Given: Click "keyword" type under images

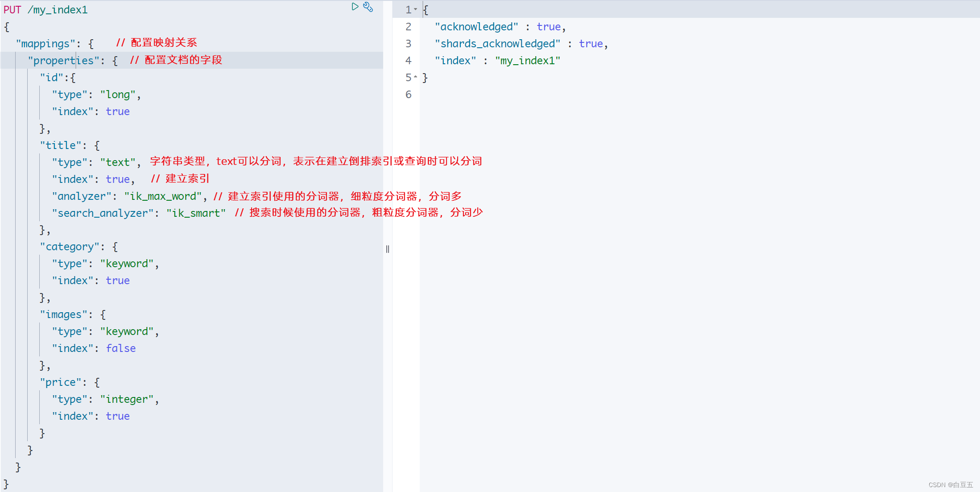Looking at the screenshot, I should click(x=127, y=331).
